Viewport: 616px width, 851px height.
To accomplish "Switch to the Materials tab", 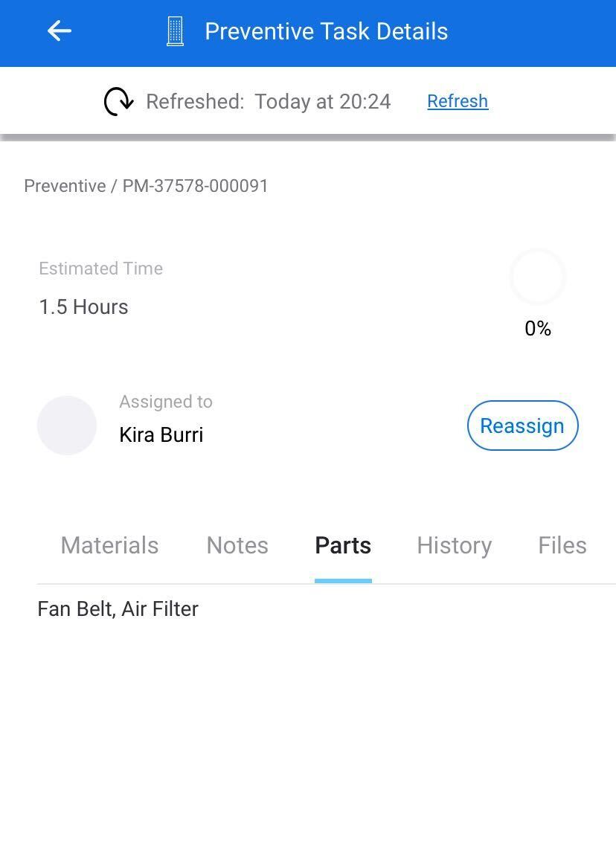I will click(109, 545).
